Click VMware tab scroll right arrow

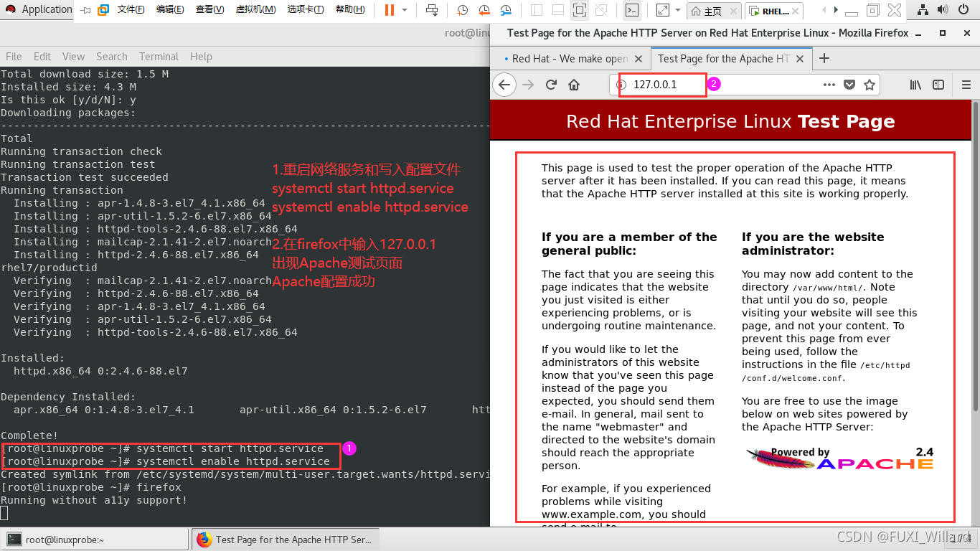click(836, 10)
